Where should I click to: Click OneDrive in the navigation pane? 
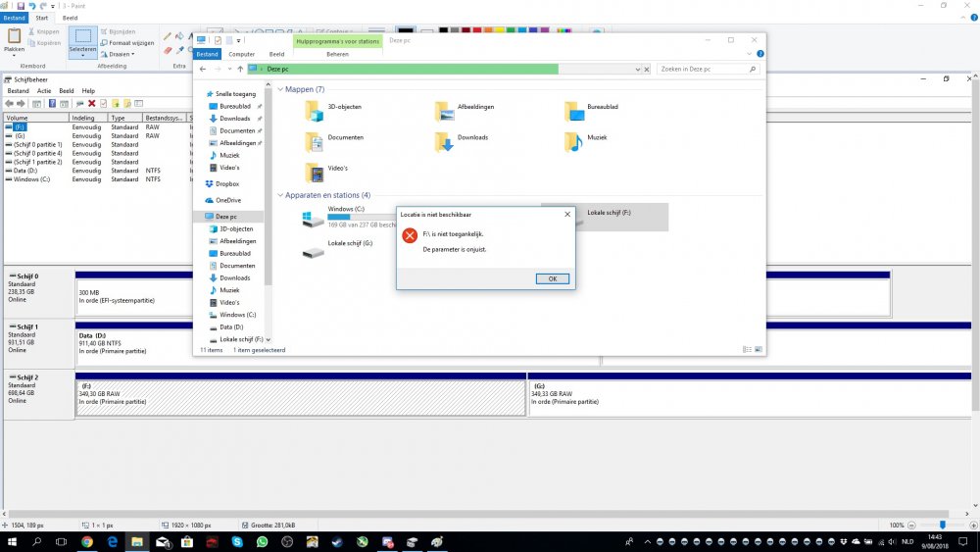pos(228,200)
